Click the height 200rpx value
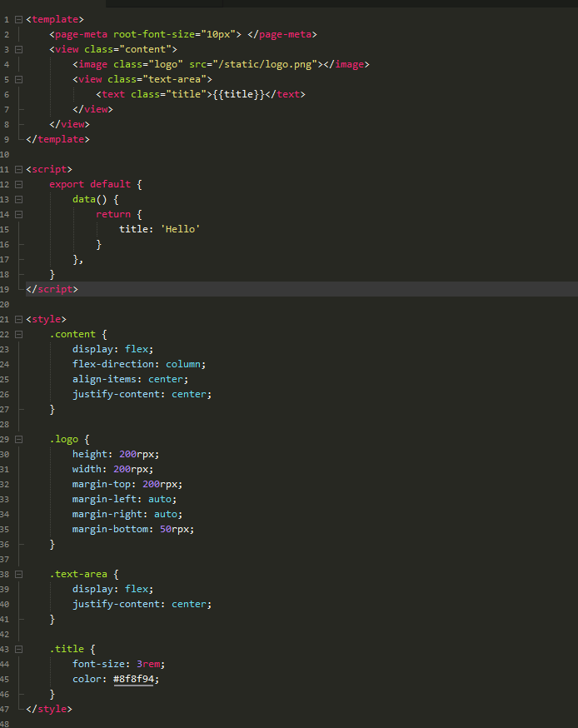This screenshot has width=578, height=728. pyautogui.click(x=136, y=454)
